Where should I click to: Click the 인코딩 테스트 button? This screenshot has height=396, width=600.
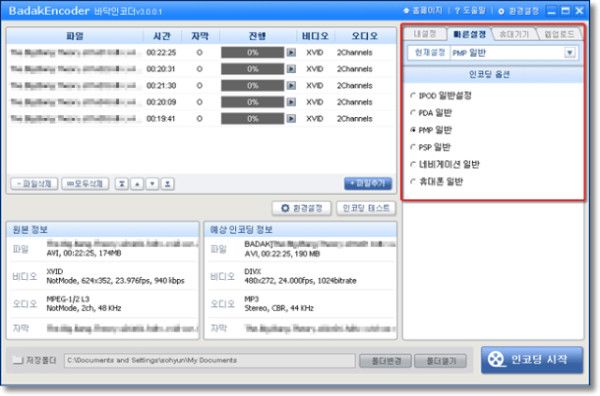[x=366, y=208]
